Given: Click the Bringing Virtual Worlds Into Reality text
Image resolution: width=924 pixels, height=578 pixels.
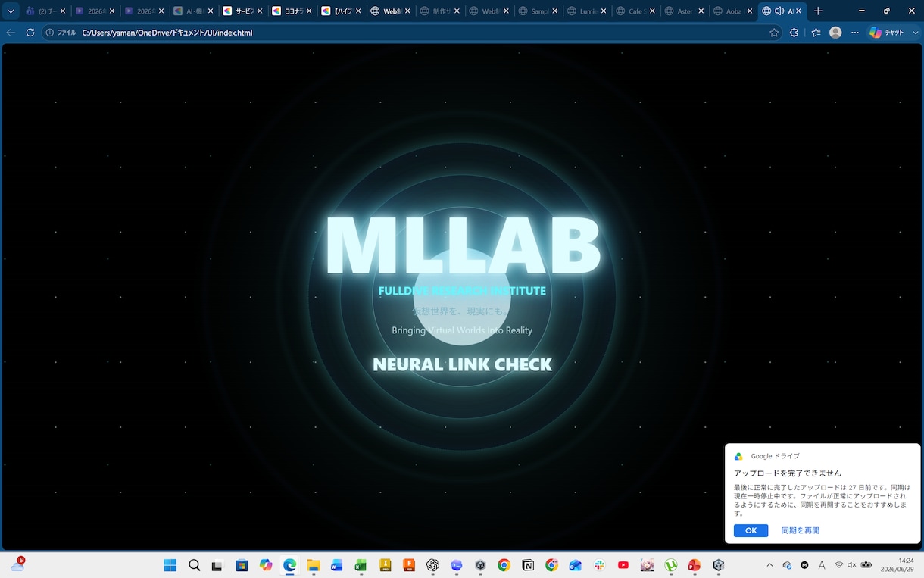Looking at the screenshot, I should (x=462, y=330).
